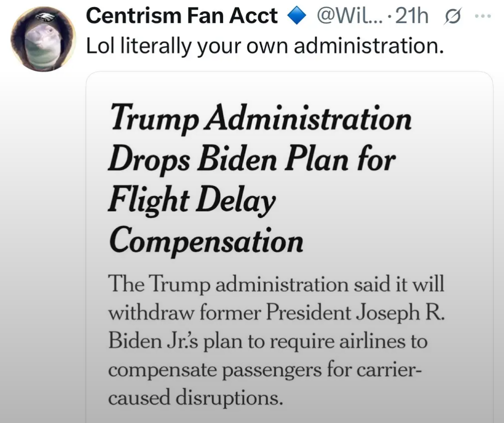Click the "Centrism Fan Acct" display name

(182, 15)
